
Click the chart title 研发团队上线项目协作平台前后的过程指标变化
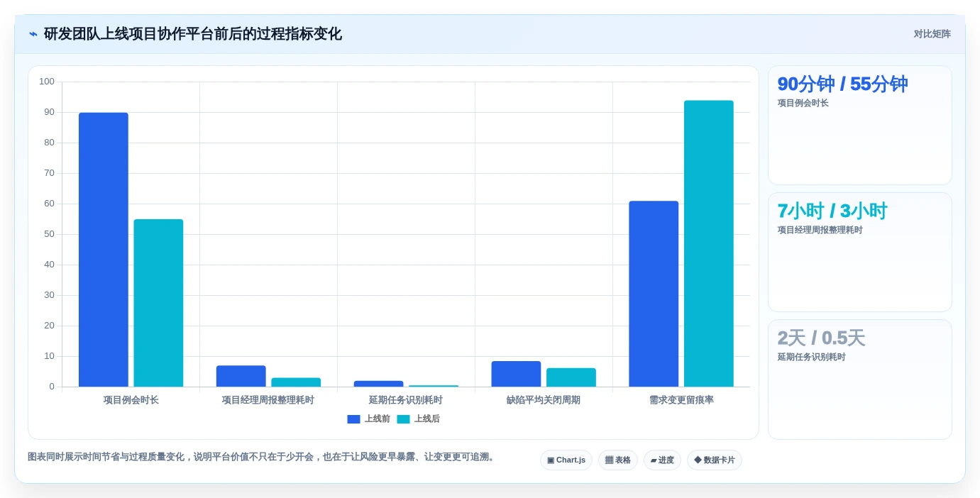click(x=193, y=34)
